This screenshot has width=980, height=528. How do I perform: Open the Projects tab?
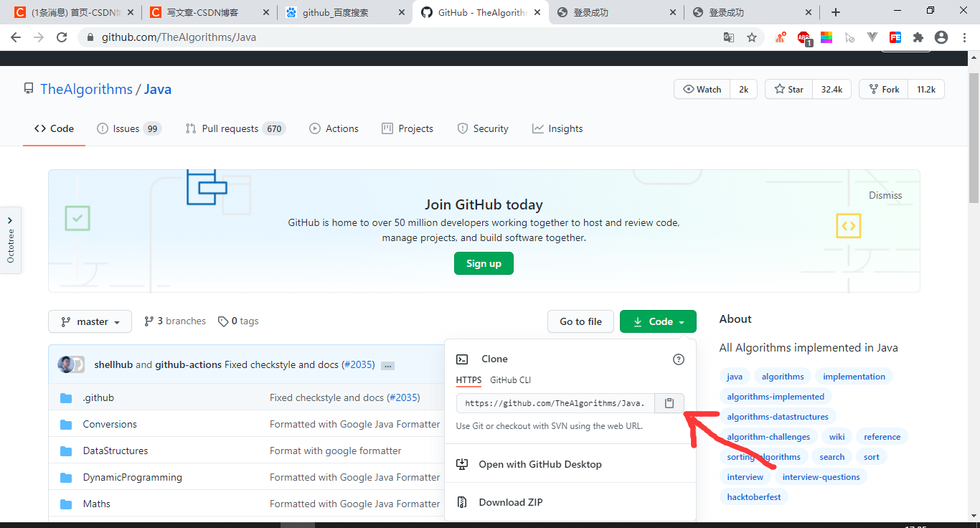coord(407,128)
